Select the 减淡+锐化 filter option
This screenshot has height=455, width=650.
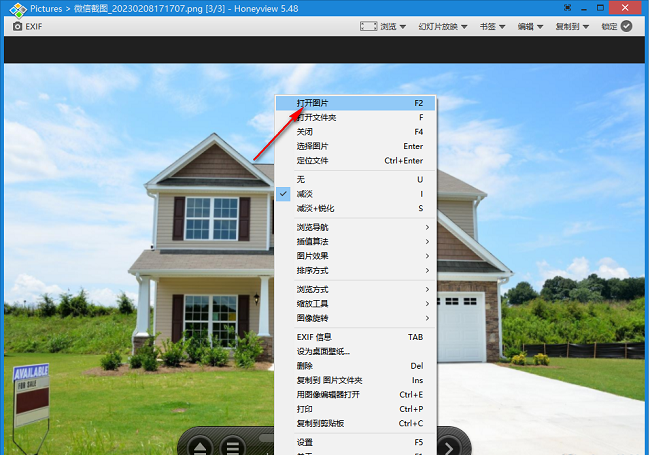(315, 209)
